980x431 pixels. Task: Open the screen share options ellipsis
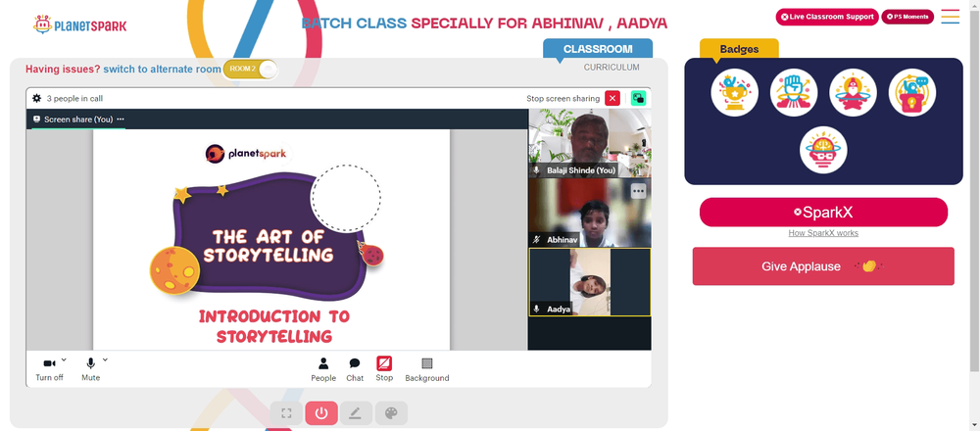click(120, 119)
